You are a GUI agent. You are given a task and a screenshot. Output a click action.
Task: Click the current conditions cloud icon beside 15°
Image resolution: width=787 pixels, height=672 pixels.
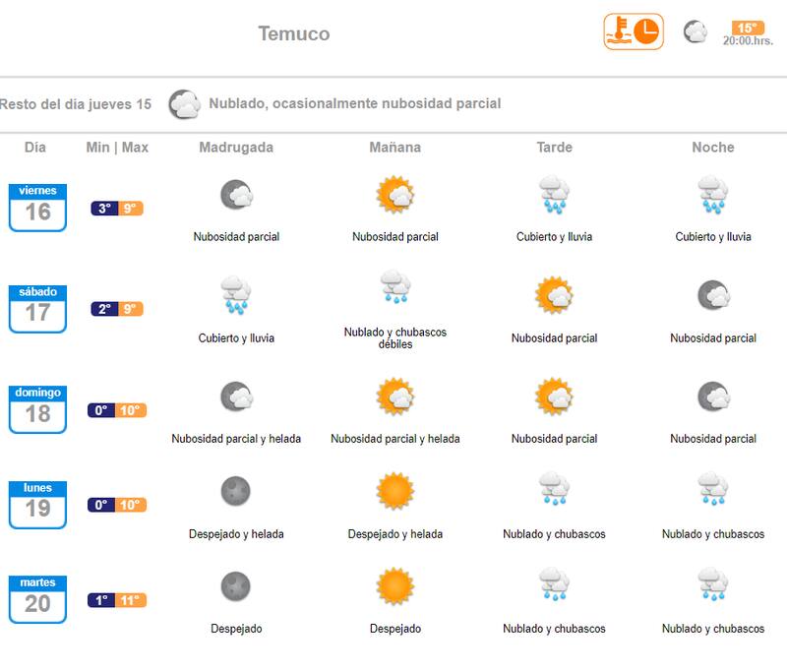click(x=696, y=31)
